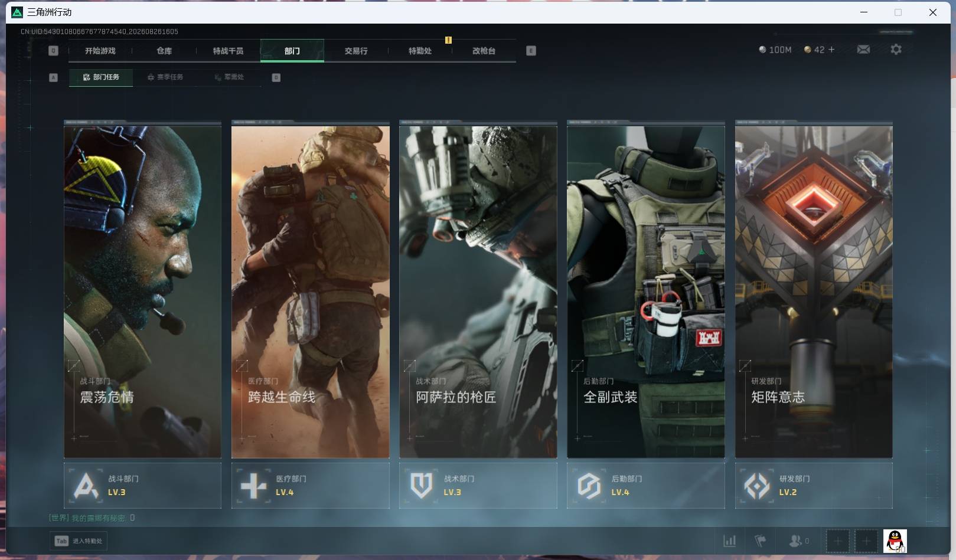Click the A key hint beside sub-tabs
956x560 pixels.
point(53,77)
